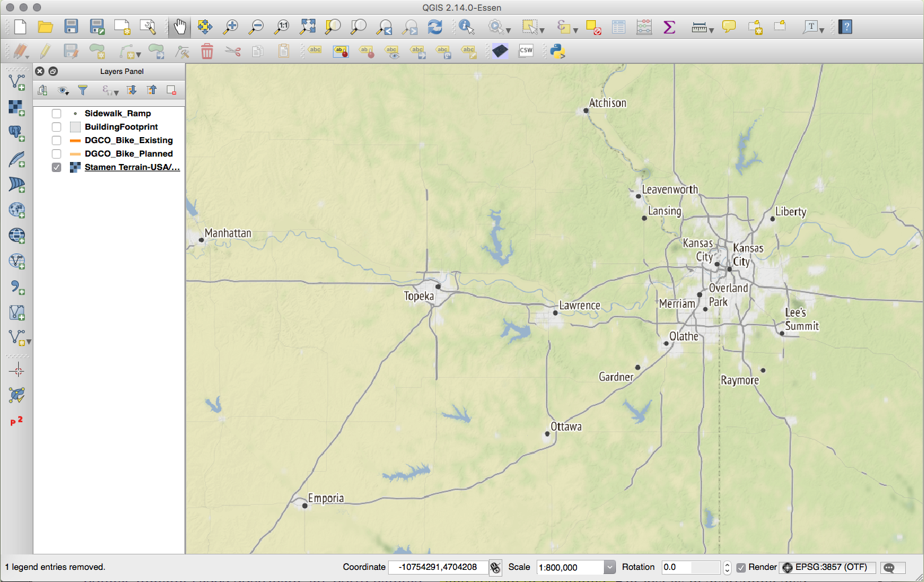Click the Identify Features tool
The image size is (924, 582).
pos(467,27)
